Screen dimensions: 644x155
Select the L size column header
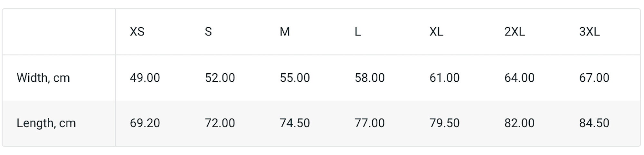click(358, 32)
